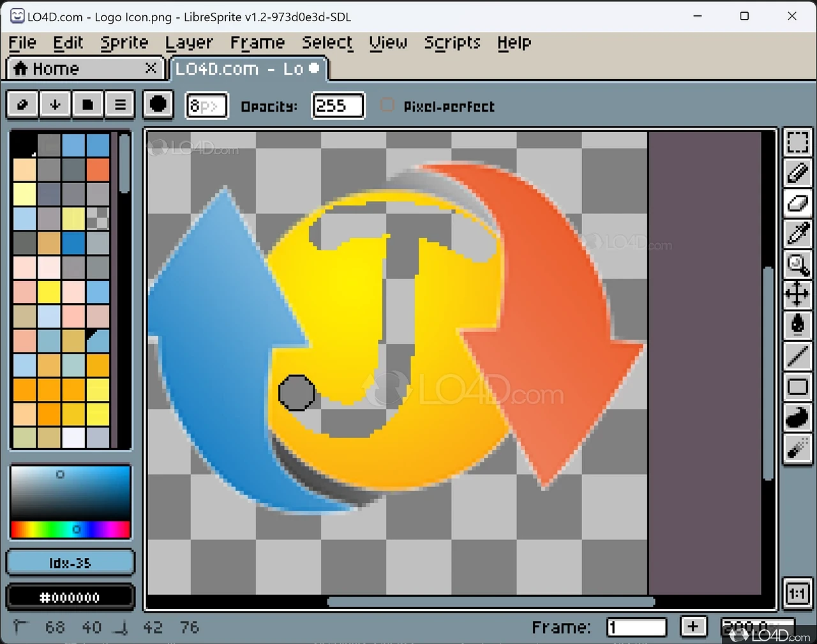Select the Rectangle shape tool
Screen dimensions: 817x644
tap(797, 386)
